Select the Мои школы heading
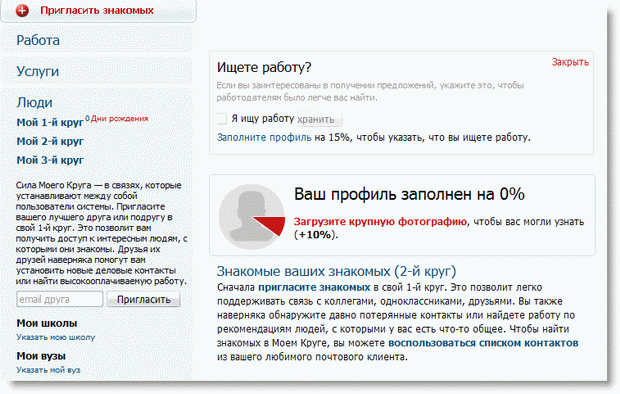 [47, 323]
